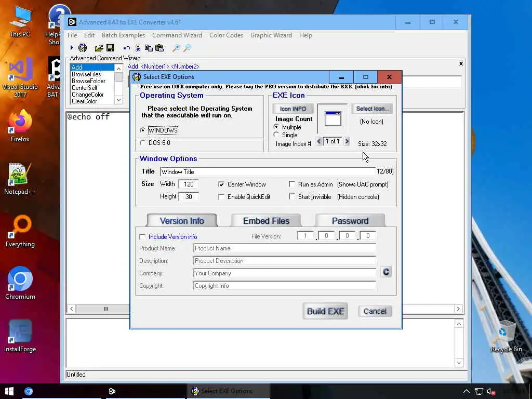Click the Window Title input field
This screenshot has height=399, width=532.
(268, 171)
